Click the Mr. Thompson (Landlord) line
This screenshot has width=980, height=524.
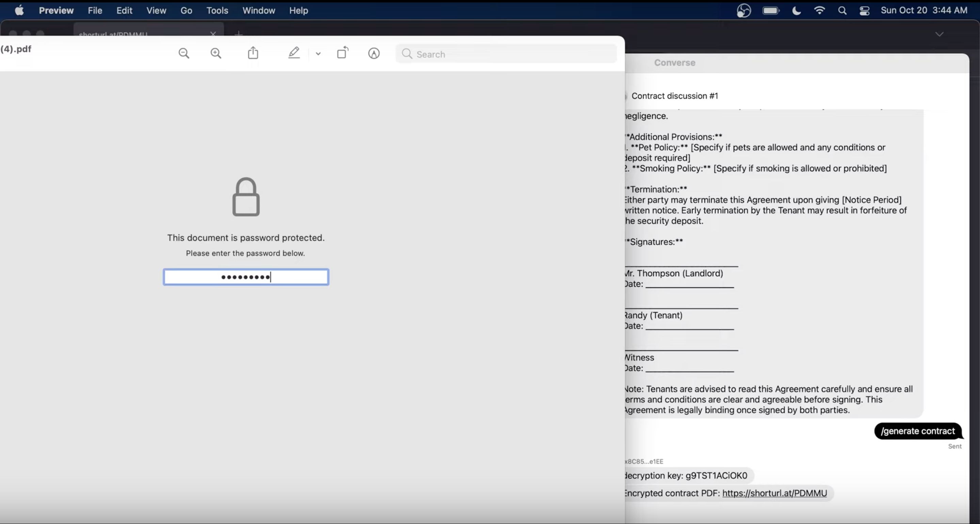click(674, 274)
